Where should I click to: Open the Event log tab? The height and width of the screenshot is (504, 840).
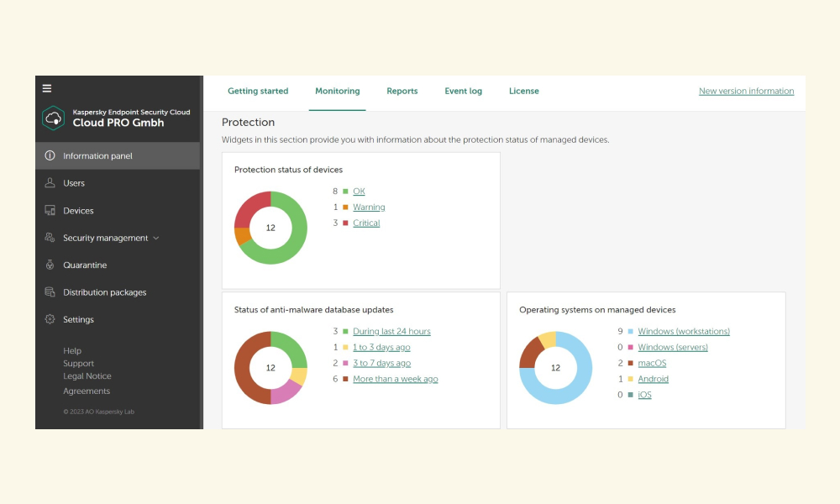click(x=464, y=91)
